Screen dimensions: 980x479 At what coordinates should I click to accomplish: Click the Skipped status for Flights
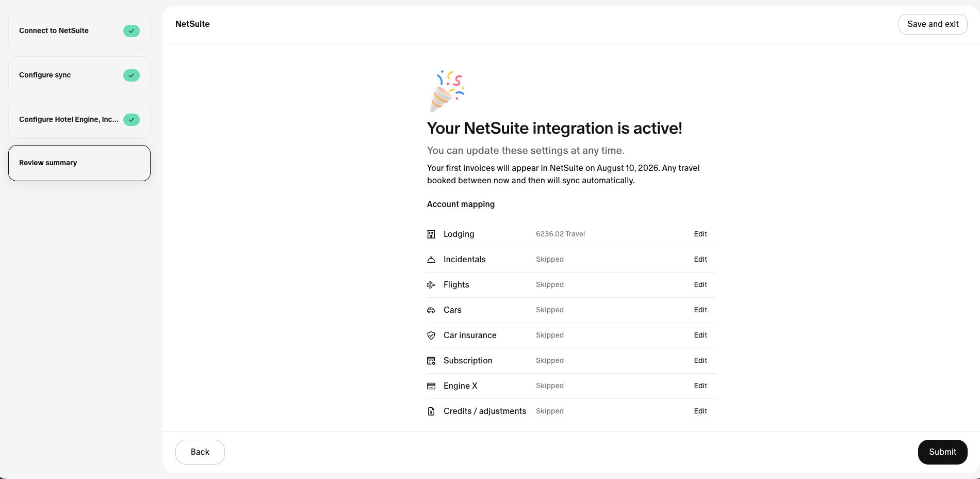coord(550,284)
